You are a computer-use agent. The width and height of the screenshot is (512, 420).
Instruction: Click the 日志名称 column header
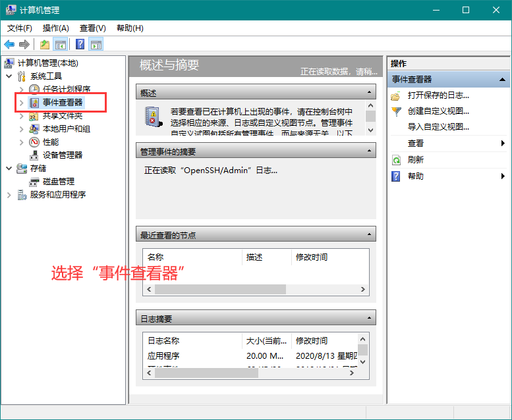[192, 341]
